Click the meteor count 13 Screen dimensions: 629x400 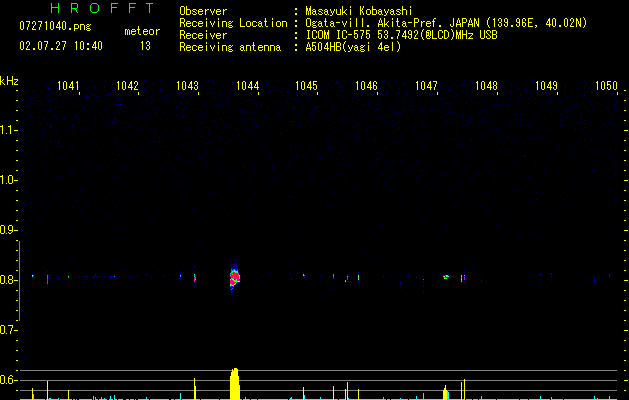click(x=145, y=46)
